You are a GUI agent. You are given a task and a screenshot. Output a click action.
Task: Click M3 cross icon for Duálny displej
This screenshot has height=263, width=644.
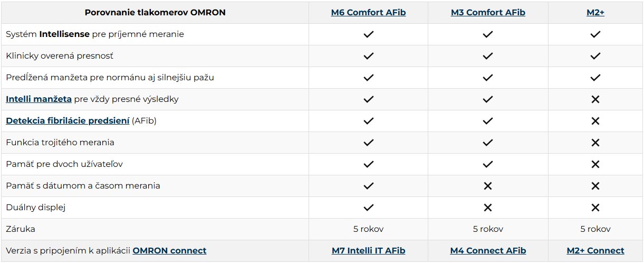tap(488, 208)
